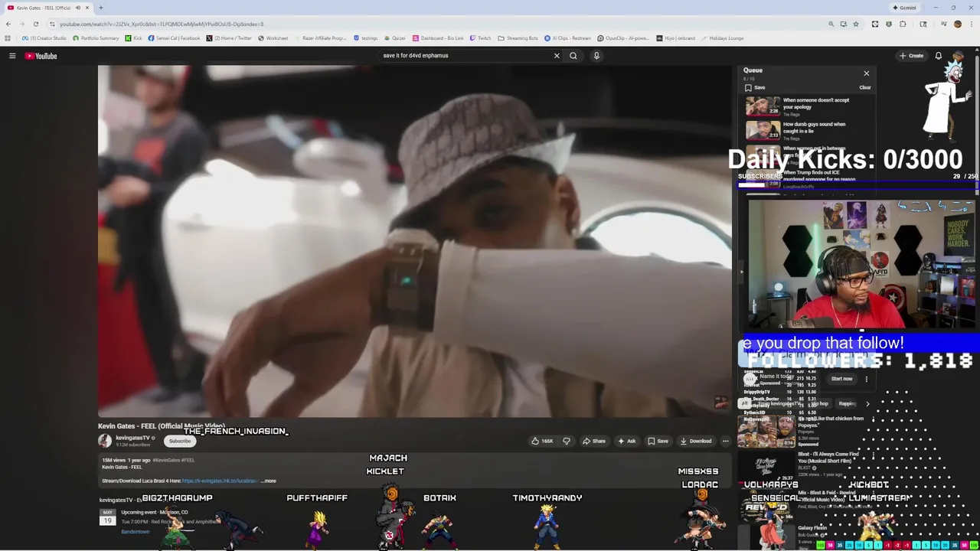The height and width of the screenshot is (551, 980).
Task: Run search with the magnifier button
Action: [573, 56]
